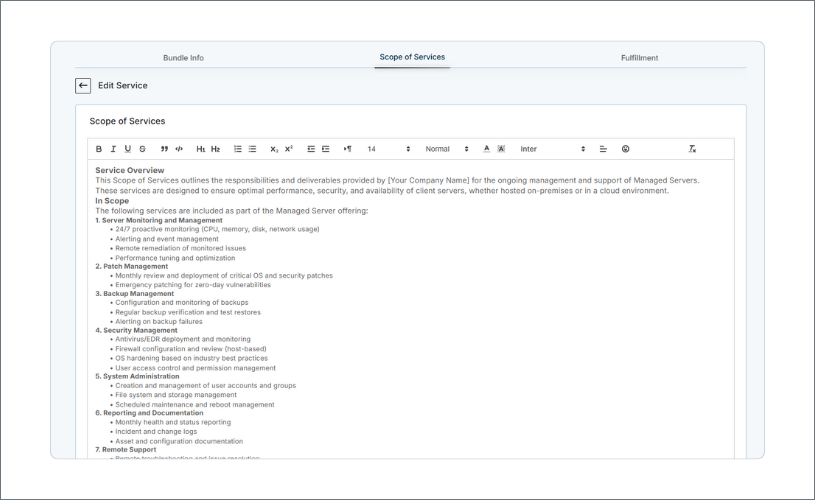The image size is (815, 500).
Task: Open the text color picker
Action: coord(487,149)
